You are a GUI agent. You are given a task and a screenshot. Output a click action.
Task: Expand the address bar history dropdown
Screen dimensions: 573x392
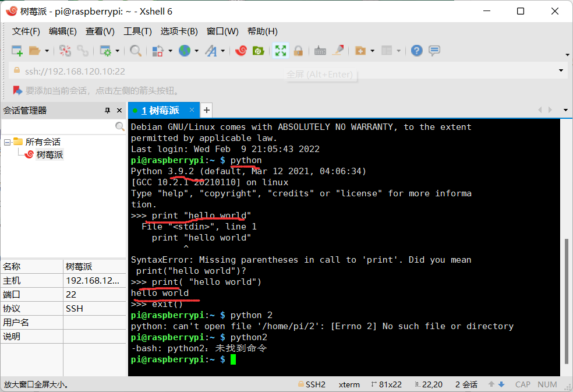561,70
